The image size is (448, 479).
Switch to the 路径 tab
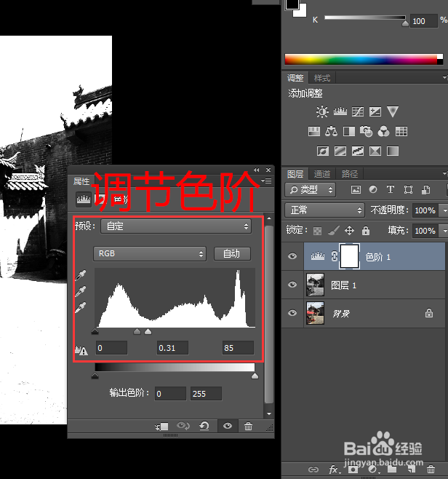[x=350, y=174]
